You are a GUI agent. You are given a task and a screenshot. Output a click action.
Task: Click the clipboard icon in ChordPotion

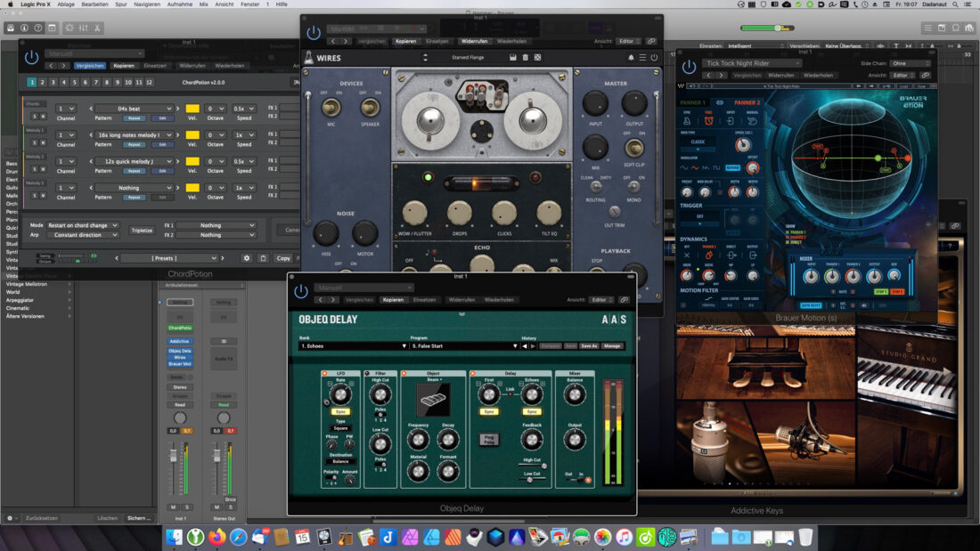coord(263,258)
